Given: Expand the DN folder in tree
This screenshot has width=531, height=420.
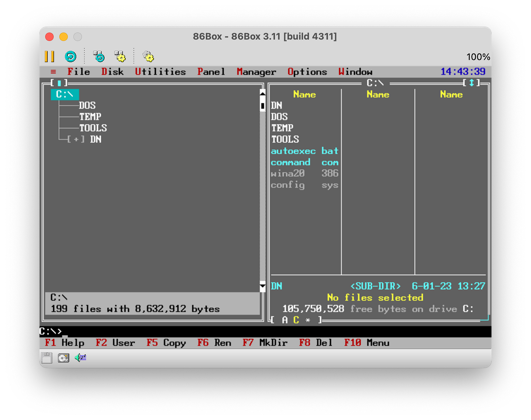Looking at the screenshot, I should point(76,139).
